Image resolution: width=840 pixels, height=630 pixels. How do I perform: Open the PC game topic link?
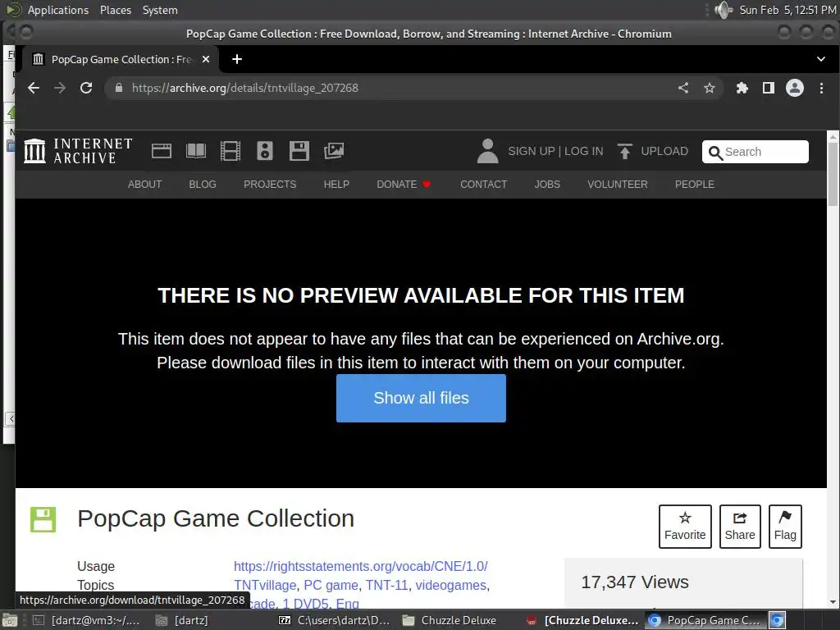[x=331, y=585]
